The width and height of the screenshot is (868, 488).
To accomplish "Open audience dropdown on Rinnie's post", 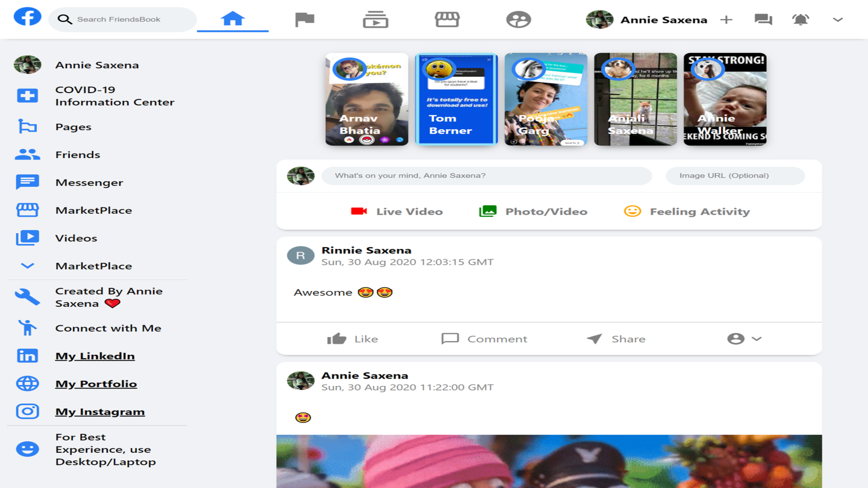I will pos(744,339).
